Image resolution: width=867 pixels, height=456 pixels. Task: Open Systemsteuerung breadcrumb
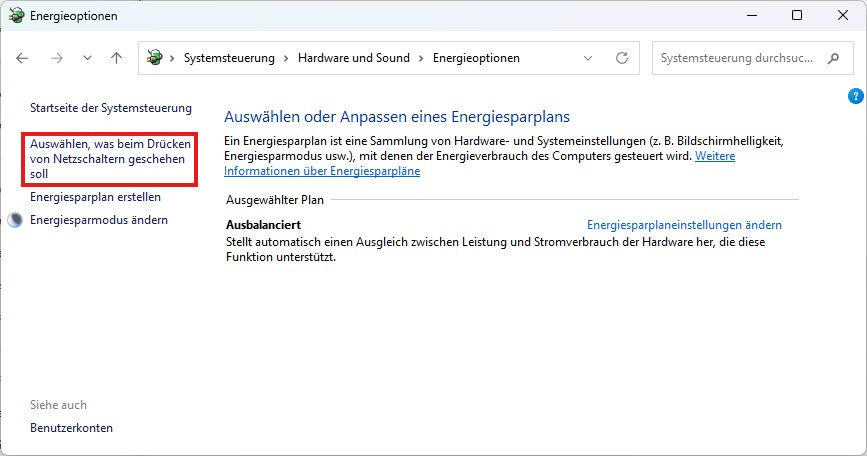[x=229, y=58]
